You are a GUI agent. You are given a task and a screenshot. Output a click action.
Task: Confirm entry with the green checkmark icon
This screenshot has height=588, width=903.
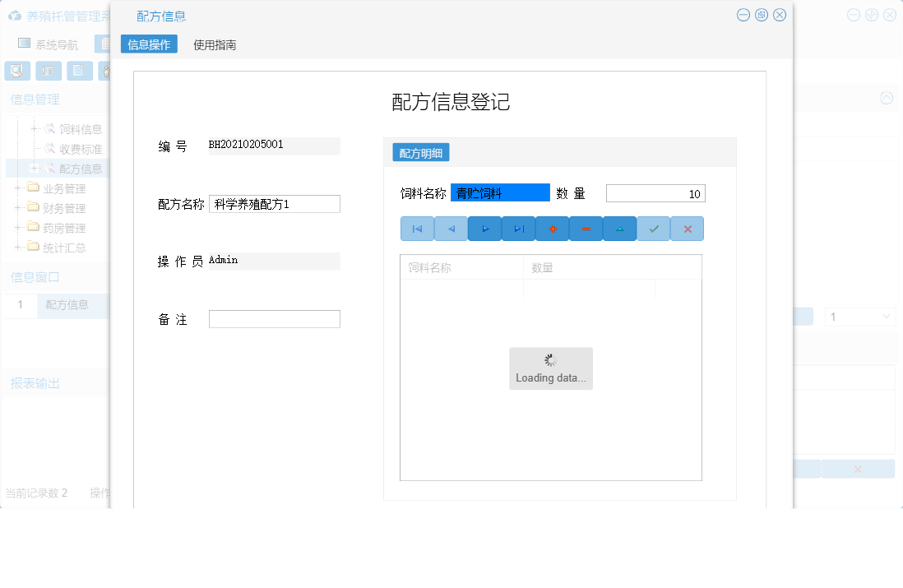[653, 228]
